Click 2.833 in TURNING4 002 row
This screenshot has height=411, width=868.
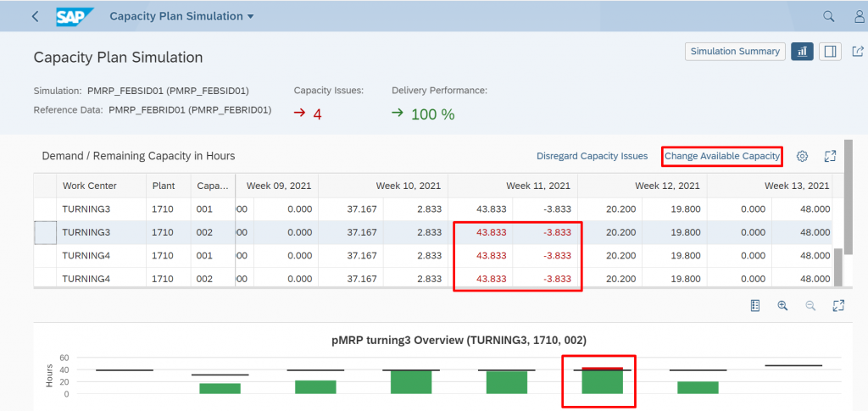430,279
